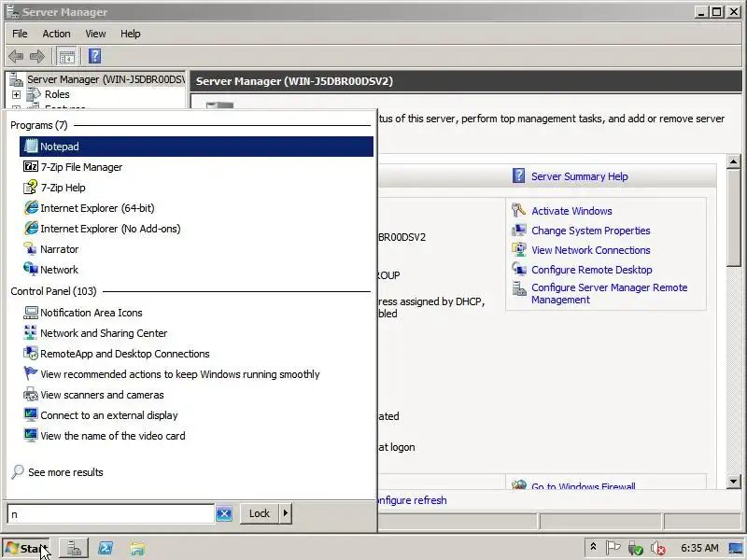Open the File menu
This screenshot has width=747, height=560.
tap(20, 34)
